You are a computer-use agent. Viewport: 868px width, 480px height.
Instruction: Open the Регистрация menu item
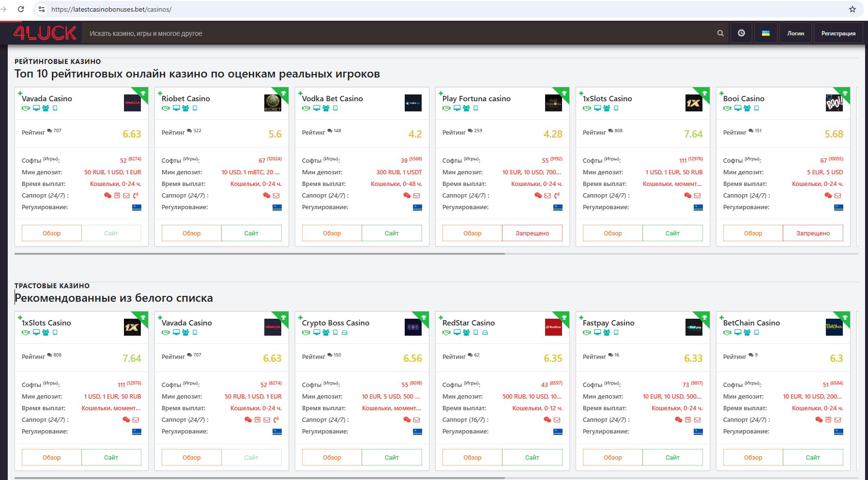pos(838,33)
